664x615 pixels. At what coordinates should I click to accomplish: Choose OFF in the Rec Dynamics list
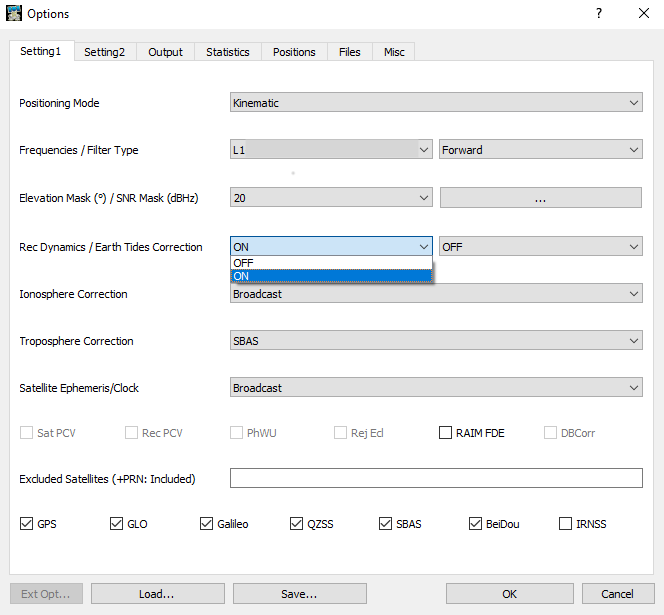point(331,263)
